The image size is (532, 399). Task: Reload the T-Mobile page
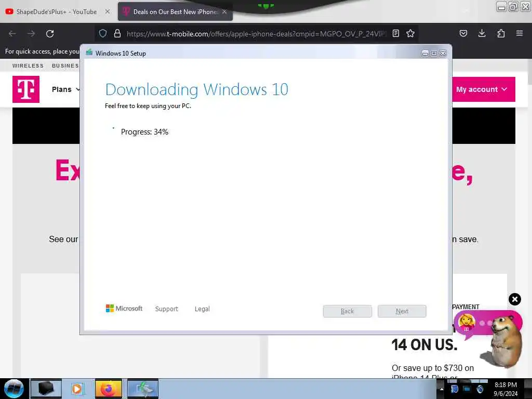50,34
